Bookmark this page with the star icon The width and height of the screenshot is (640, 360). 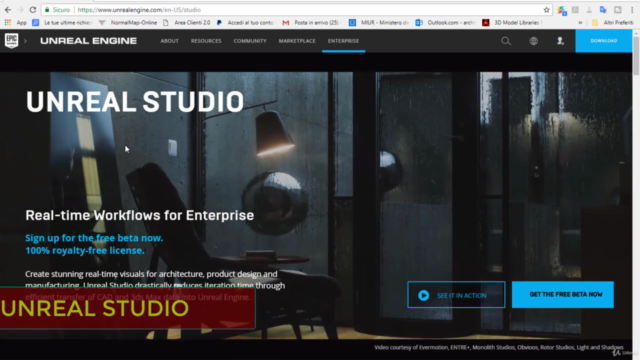(547, 10)
